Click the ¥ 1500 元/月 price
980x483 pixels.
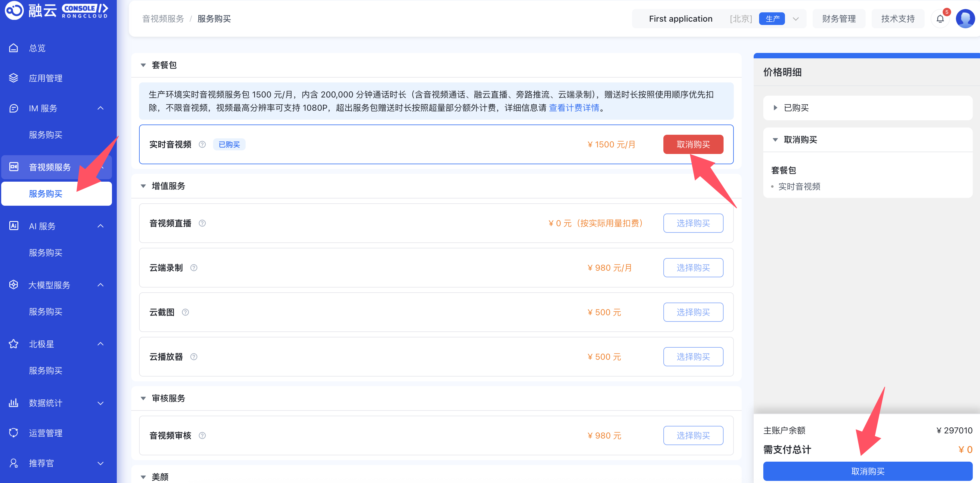coord(611,144)
